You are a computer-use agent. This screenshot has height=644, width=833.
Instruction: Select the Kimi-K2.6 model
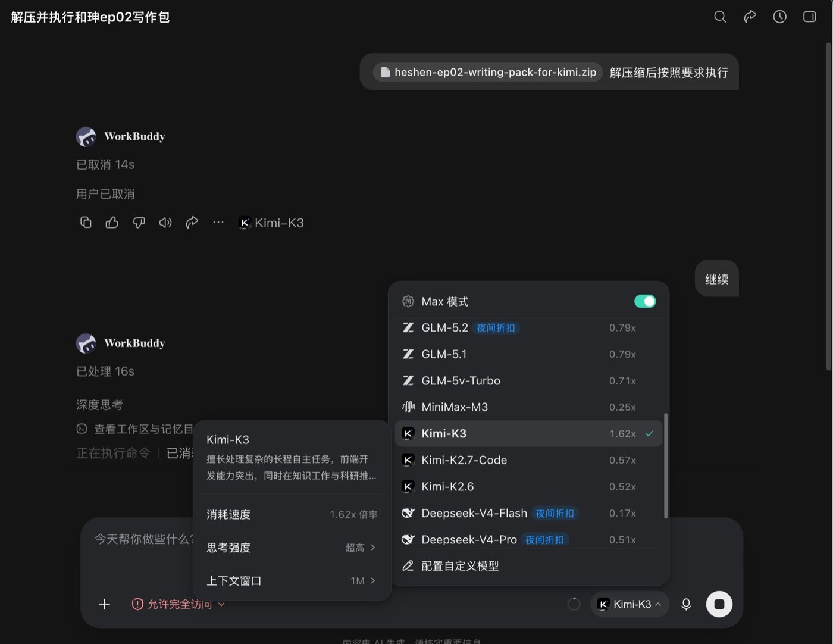click(528, 487)
